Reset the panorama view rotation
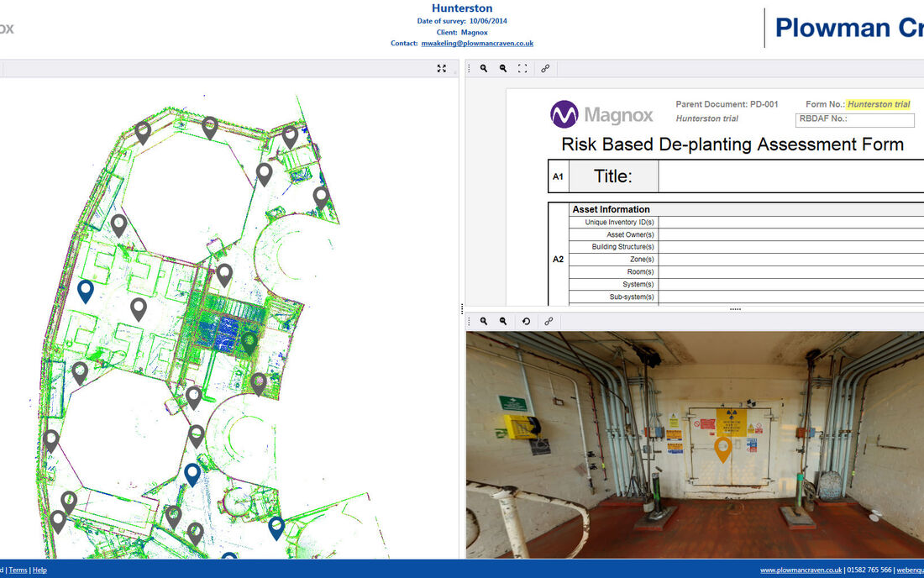Viewport: 924px width, 578px height. 526,321
